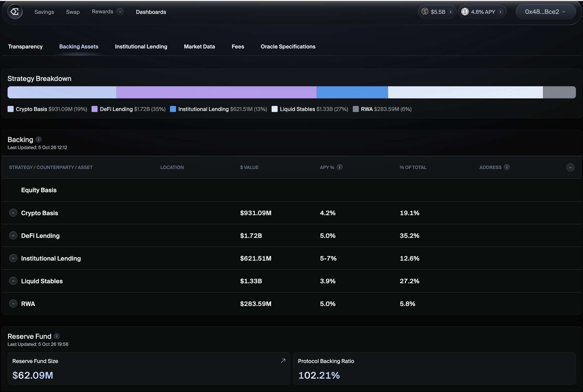Go to the Savings page

(44, 12)
